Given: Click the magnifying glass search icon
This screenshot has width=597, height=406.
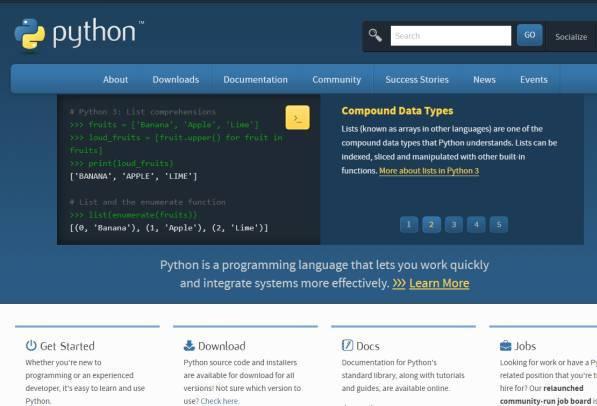Looking at the screenshot, I should [x=375, y=35].
